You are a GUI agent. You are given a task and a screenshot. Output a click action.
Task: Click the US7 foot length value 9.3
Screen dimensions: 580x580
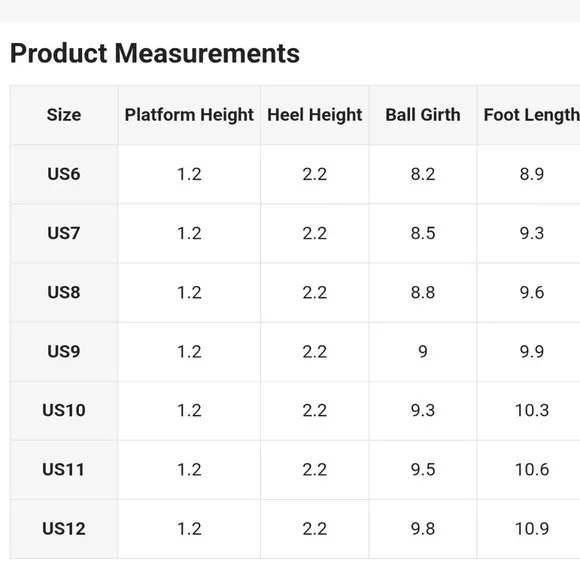(532, 233)
